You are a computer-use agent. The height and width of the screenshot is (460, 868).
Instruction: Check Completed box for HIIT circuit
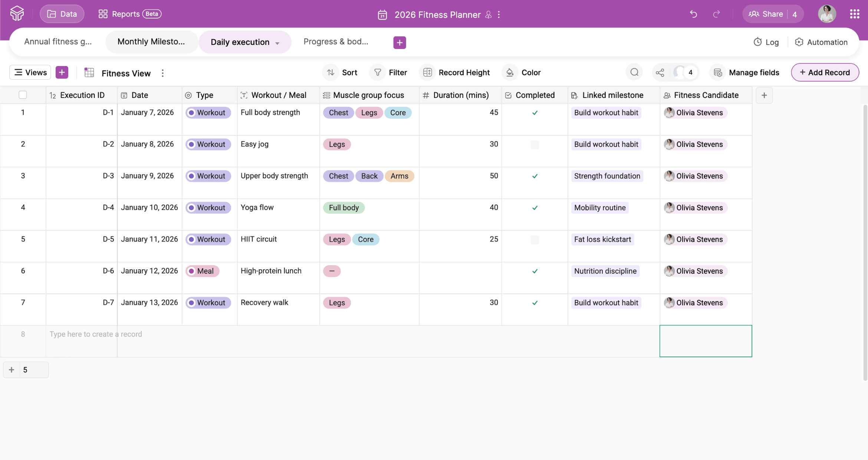click(535, 240)
